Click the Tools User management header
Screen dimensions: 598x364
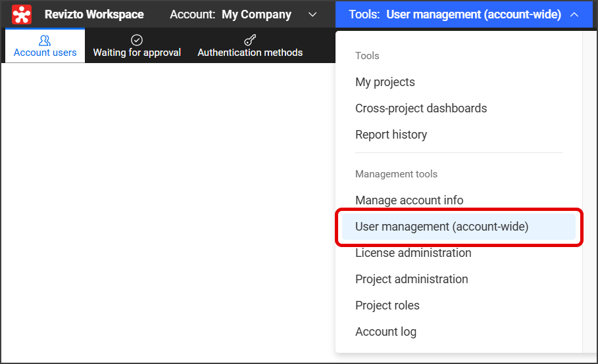pos(464,14)
